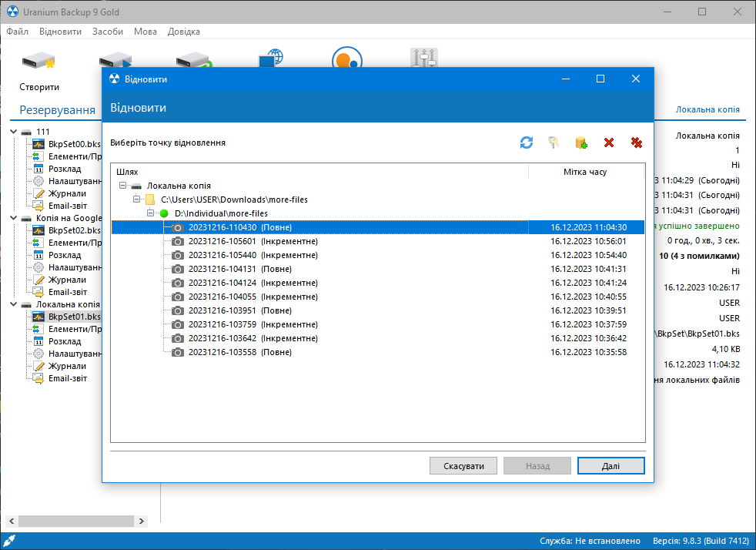Click the BkpSet02.bks chart icon

tap(38, 230)
